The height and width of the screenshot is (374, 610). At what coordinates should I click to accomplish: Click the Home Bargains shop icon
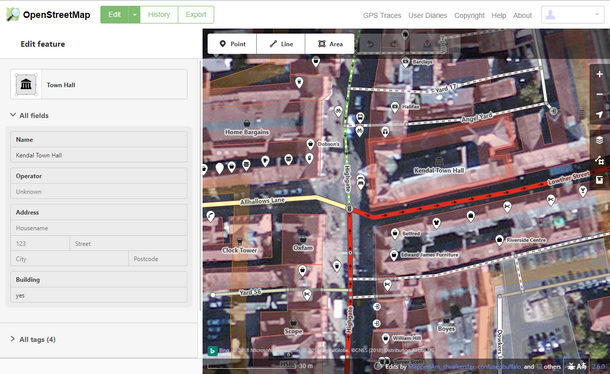[247, 124]
